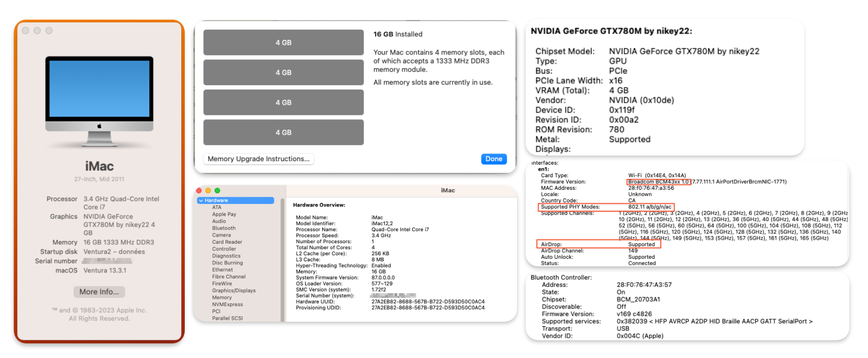Image resolution: width=868 pixels, height=358 pixels.
Task: Click '16 GB 1333 MHz DDR3' memory value
Action: coord(119,242)
